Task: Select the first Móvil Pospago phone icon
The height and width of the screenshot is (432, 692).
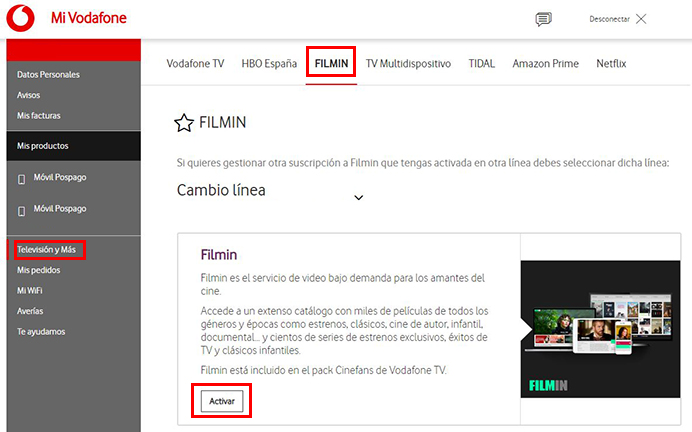Action: [21, 179]
